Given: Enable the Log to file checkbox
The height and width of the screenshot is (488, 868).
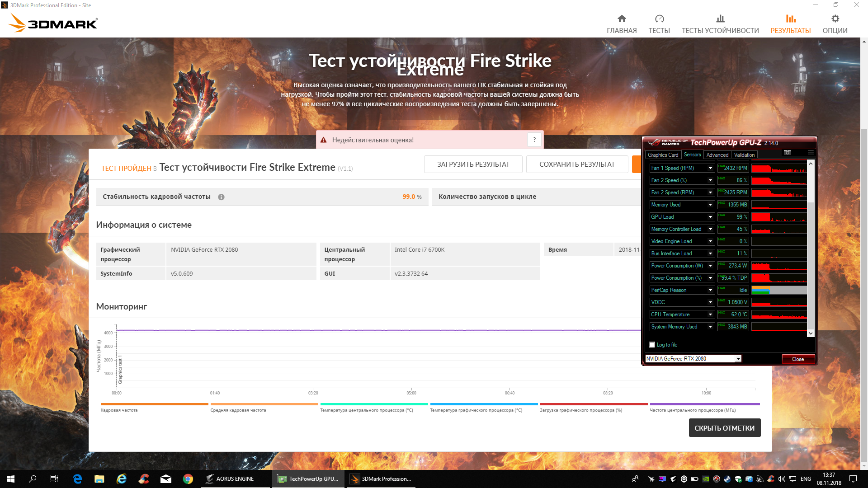Looking at the screenshot, I should (652, 345).
